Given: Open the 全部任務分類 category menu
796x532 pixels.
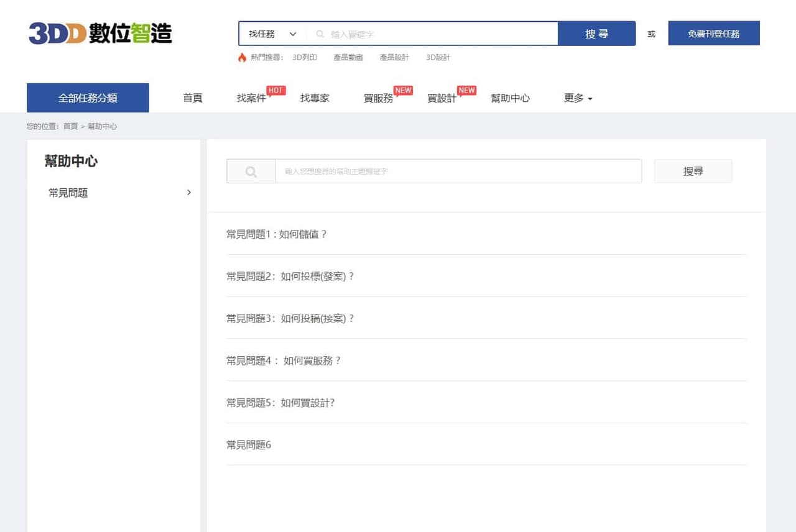Looking at the screenshot, I should pos(88,98).
